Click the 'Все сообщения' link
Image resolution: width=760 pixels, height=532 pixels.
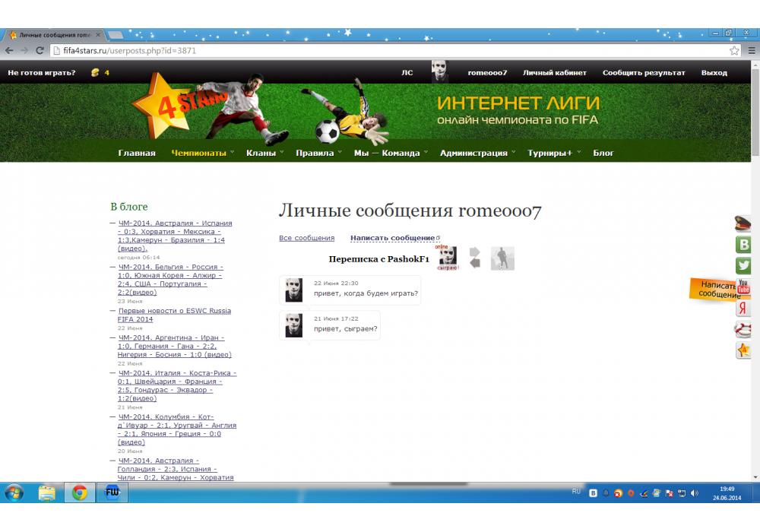(306, 238)
